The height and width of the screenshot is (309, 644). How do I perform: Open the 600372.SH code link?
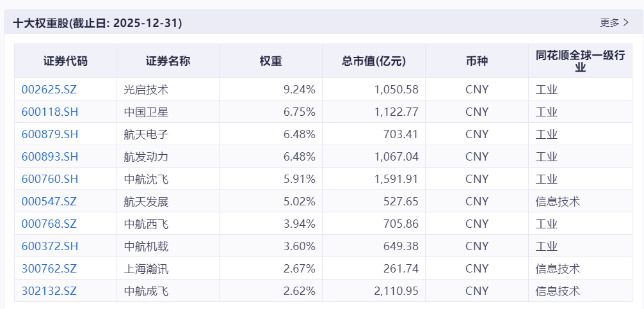(x=49, y=246)
